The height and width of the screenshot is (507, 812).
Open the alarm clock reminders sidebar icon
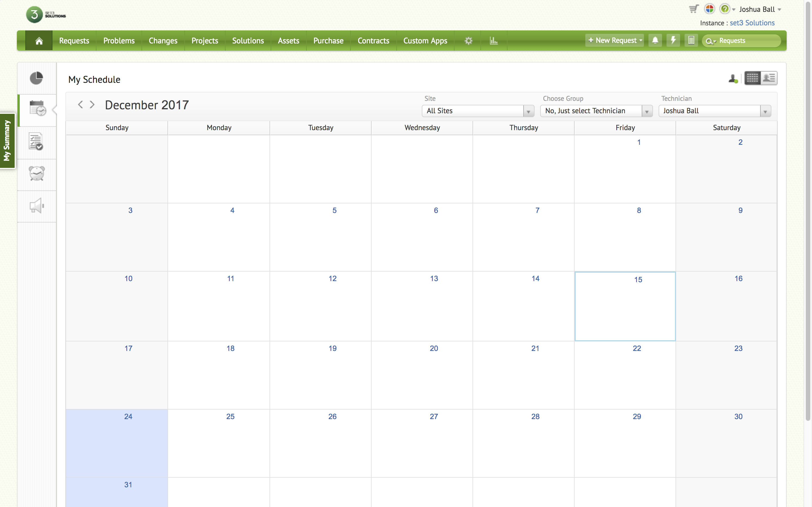click(x=37, y=173)
